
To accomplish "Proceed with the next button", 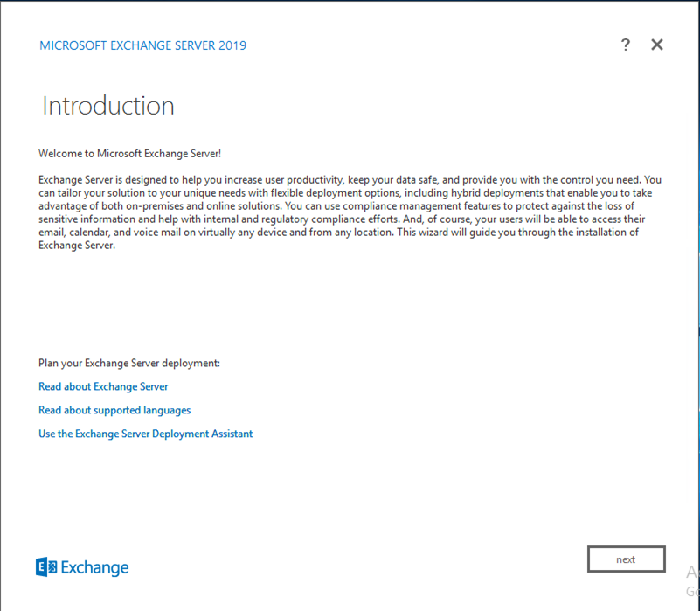I will click(627, 559).
